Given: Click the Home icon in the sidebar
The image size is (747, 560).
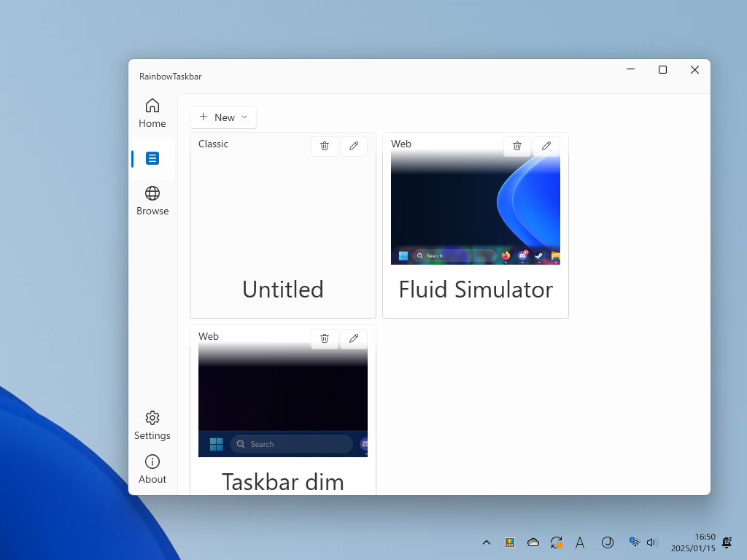Looking at the screenshot, I should pyautogui.click(x=152, y=105).
